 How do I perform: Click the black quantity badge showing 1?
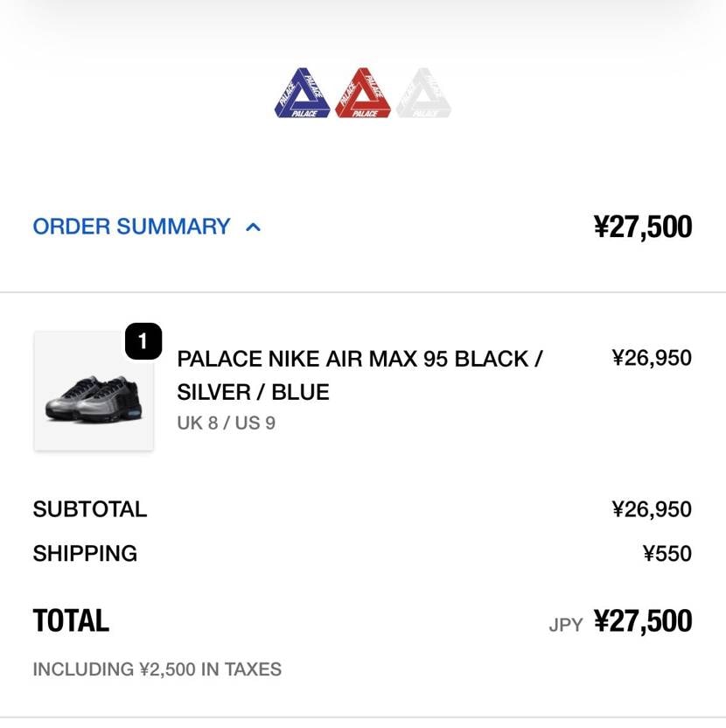click(143, 341)
